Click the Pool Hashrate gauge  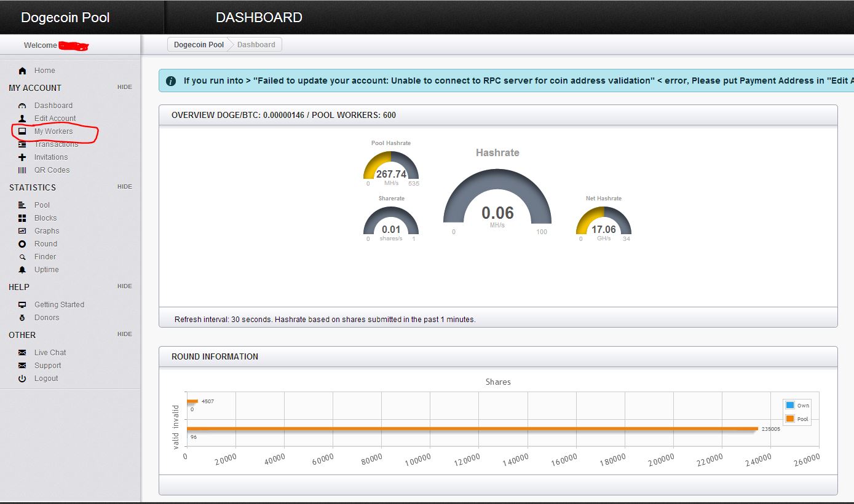pos(391,165)
